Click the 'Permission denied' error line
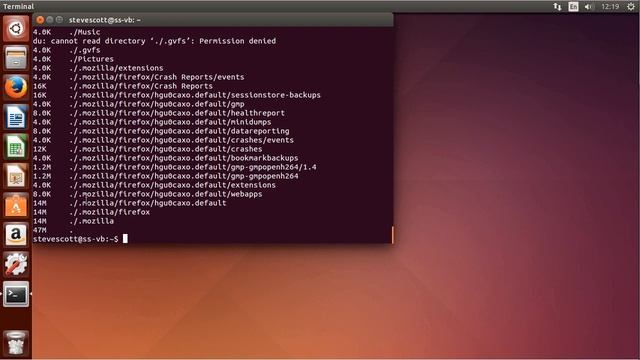The width and height of the screenshot is (640, 360). click(x=154, y=41)
